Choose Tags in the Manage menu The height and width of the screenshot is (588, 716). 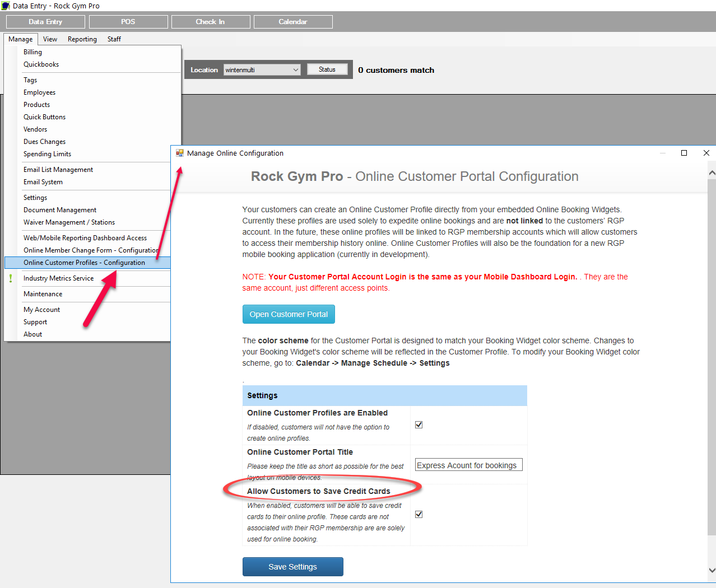coord(92,80)
